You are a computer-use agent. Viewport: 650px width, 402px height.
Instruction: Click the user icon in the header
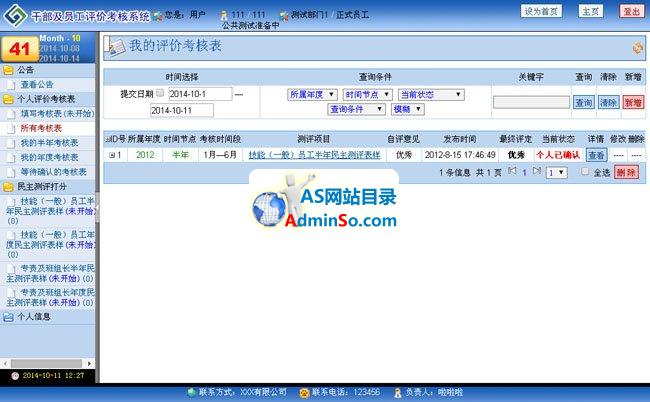pos(224,16)
